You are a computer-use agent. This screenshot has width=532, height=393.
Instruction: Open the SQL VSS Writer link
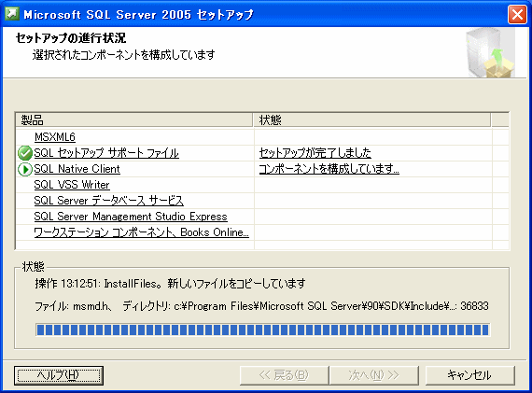(72, 185)
